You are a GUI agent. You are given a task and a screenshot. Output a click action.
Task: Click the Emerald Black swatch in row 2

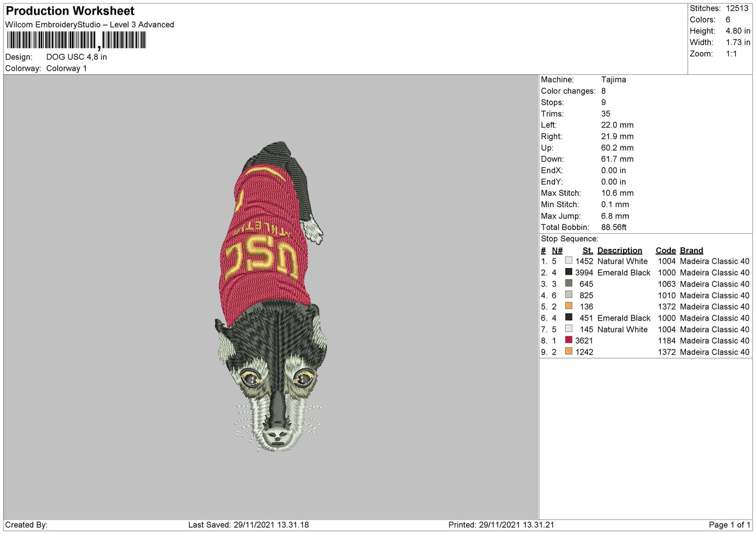coord(569,272)
